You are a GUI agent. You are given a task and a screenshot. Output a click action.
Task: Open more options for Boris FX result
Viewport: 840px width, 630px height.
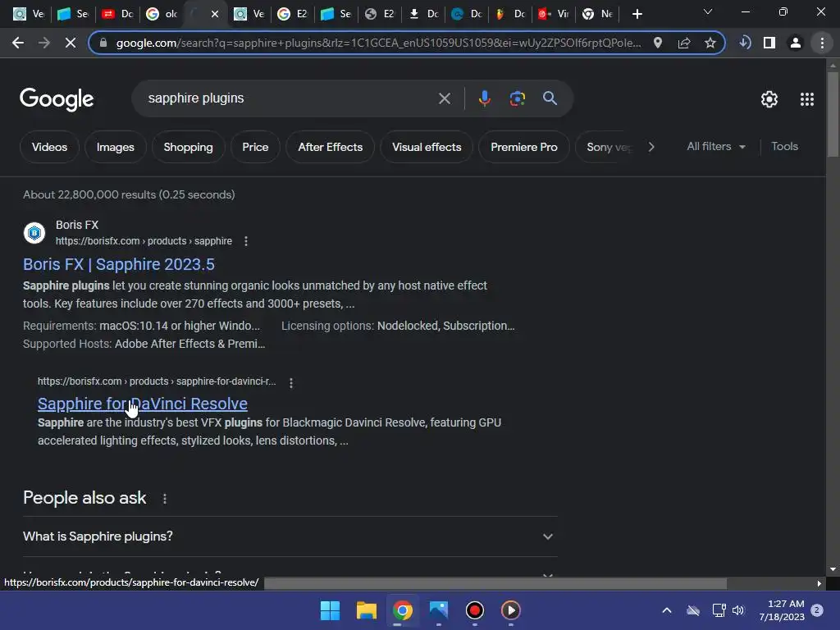[x=246, y=241]
